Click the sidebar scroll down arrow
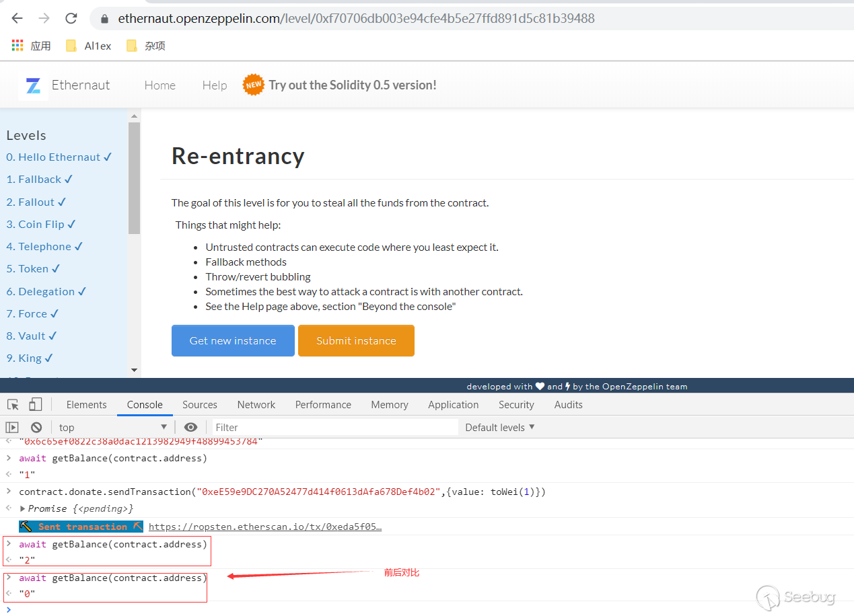854x616 pixels. (134, 370)
